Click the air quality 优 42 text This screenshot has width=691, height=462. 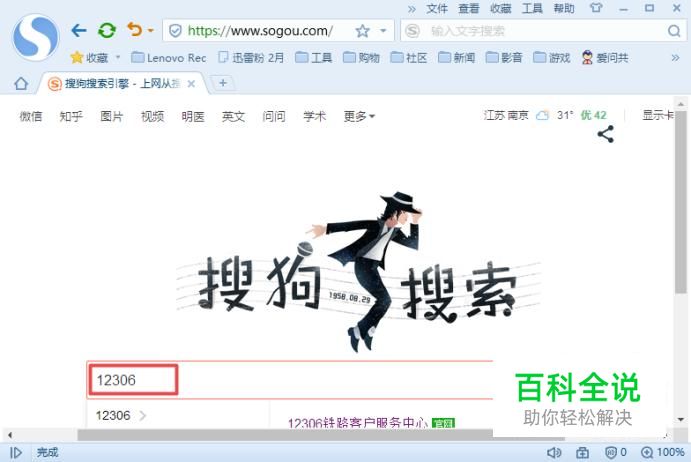tap(593, 115)
